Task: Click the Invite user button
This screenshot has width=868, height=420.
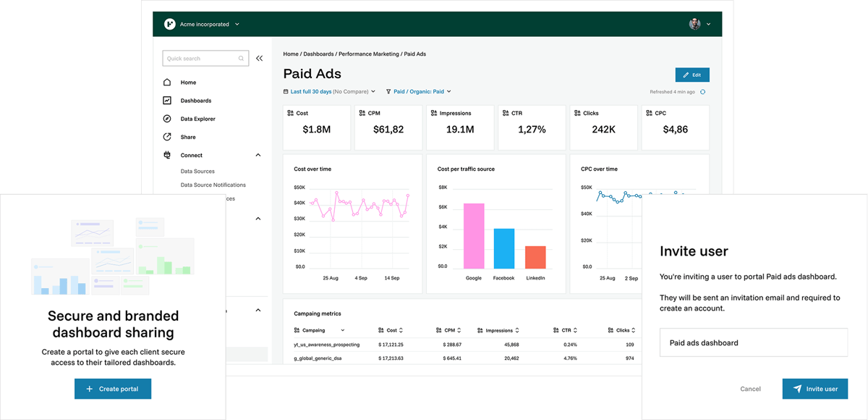Action: pos(815,388)
